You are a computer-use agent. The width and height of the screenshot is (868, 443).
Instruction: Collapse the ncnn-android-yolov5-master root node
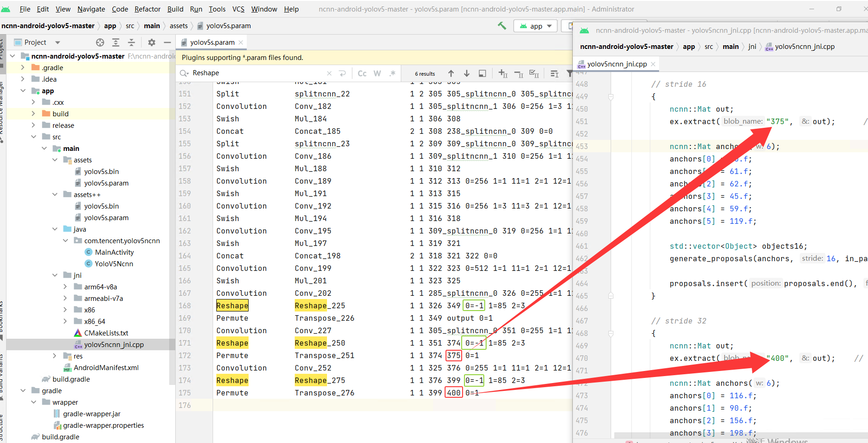pyautogui.click(x=12, y=56)
